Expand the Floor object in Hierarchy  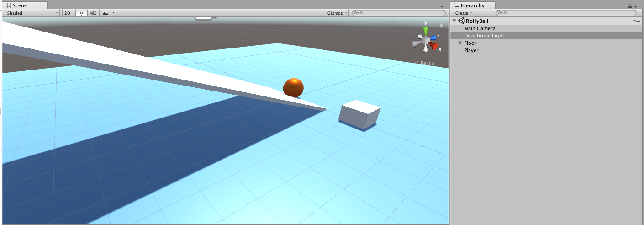(x=460, y=43)
